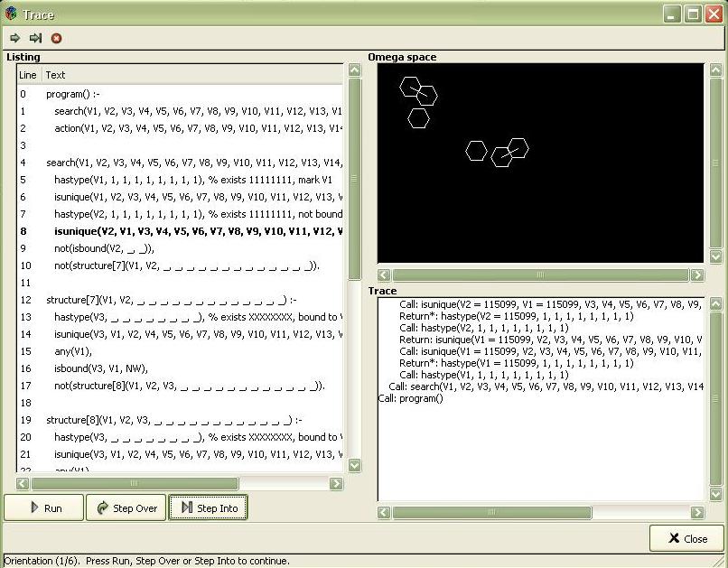The width and height of the screenshot is (728, 568).
Task: Select line 13 hastype(V3, ...
Action: [180, 317]
